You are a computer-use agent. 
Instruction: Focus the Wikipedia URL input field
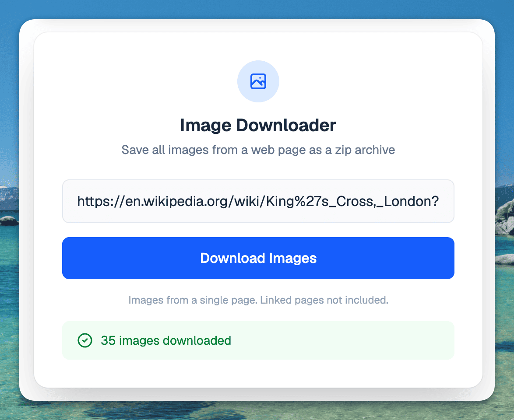(x=258, y=201)
